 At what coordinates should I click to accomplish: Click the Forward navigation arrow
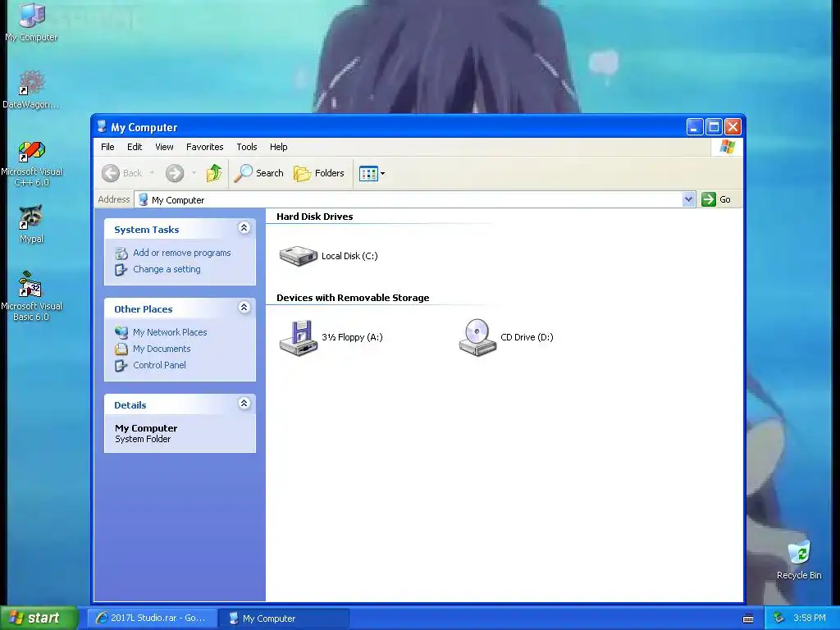pos(175,173)
